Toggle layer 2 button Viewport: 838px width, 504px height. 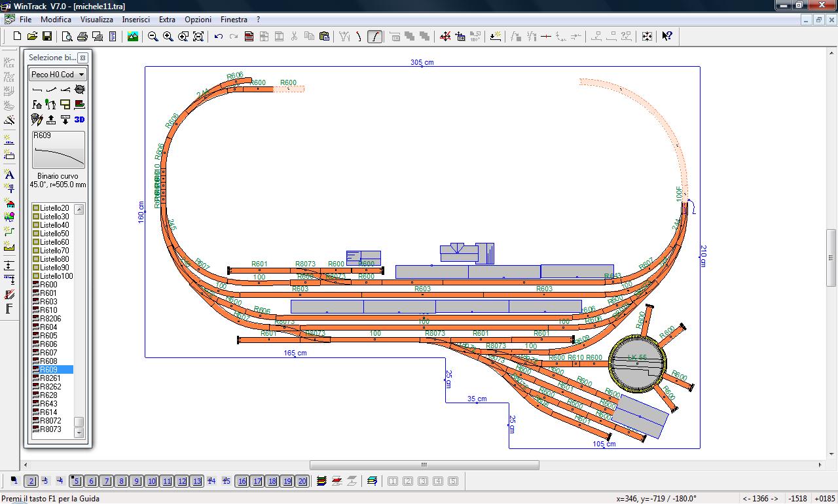tap(31, 481)
